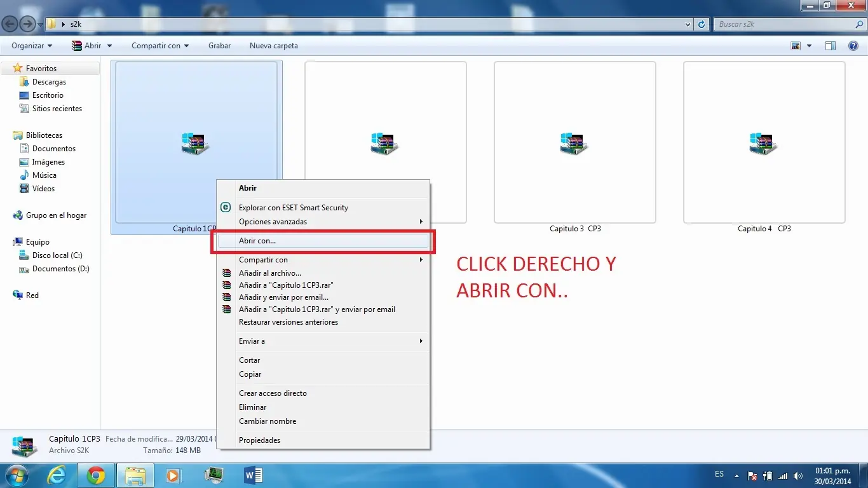
Task: Choose Abrir in the context menu
Action: [323, 188]
